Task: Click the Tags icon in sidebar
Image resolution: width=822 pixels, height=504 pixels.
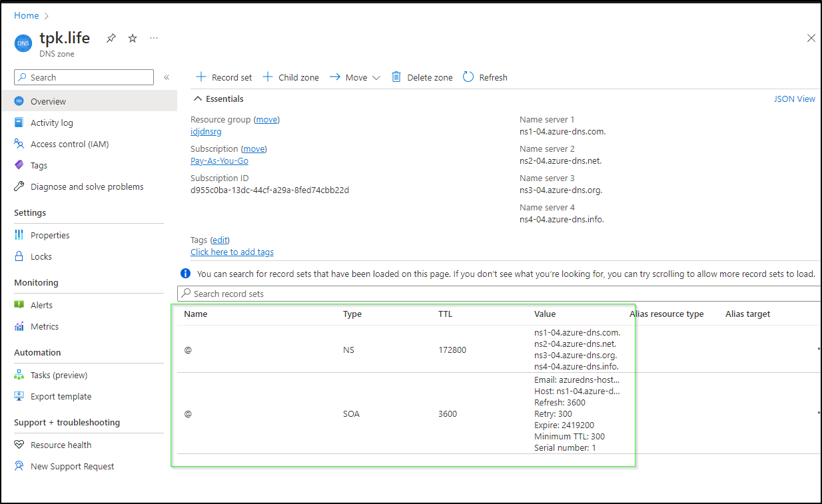Action: [19, 165]
